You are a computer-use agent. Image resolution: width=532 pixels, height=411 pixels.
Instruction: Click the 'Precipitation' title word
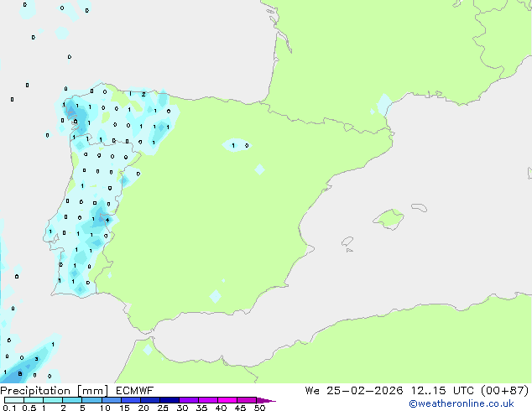click(x=35, y=391)
